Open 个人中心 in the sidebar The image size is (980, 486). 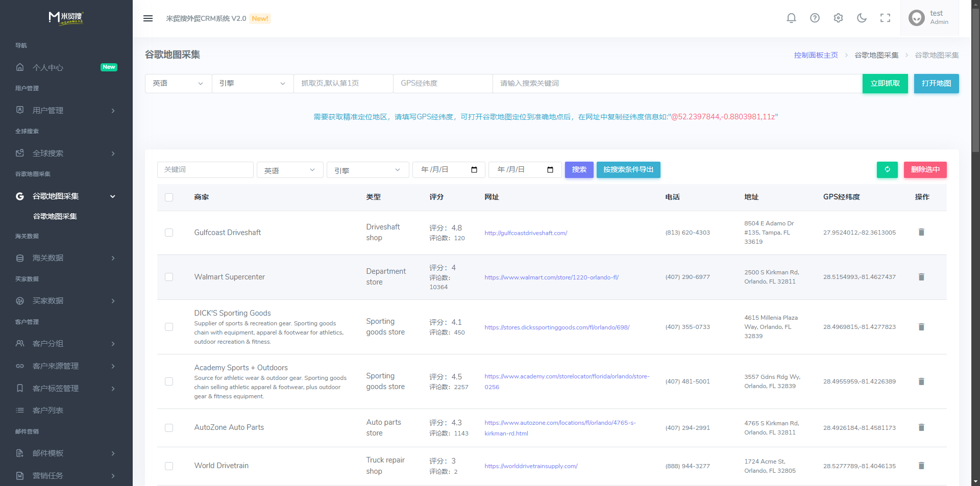point(66,67)
